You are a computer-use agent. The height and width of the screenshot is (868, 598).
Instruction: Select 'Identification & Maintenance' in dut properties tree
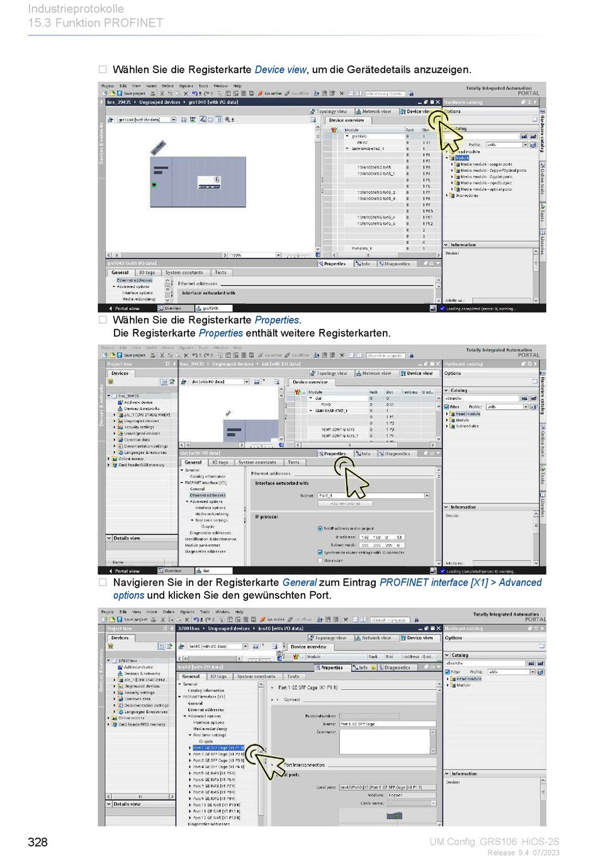[x=210, y=539]
